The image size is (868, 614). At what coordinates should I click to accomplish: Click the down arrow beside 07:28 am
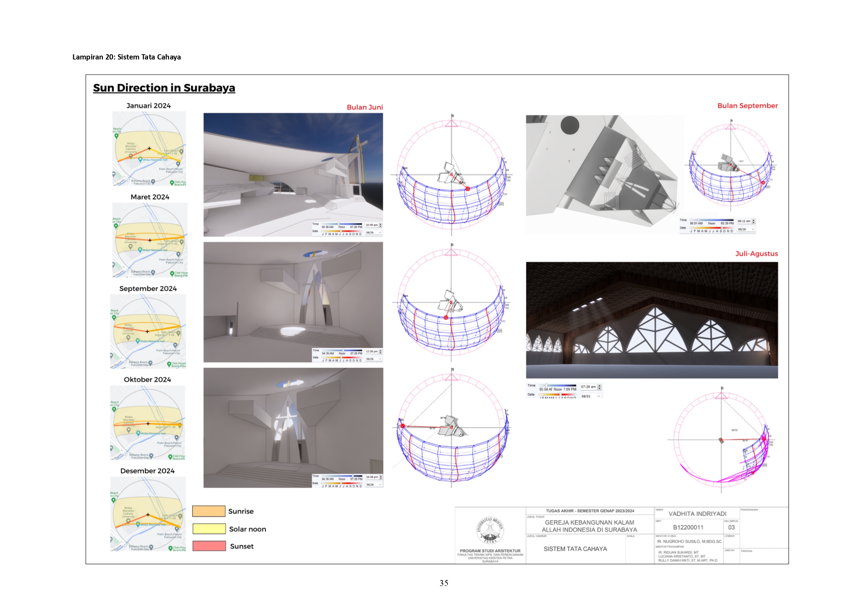[x=600, y=388]
